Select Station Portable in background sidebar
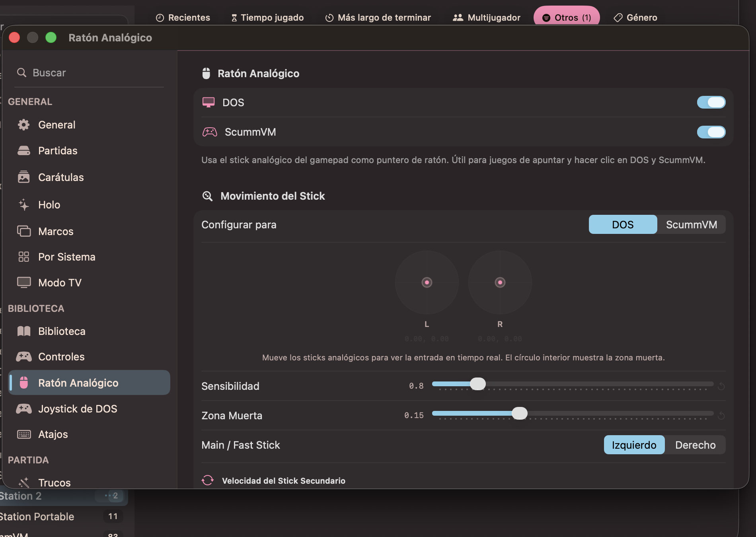Viewport: 756px width, 537px height. pos(62,516)
